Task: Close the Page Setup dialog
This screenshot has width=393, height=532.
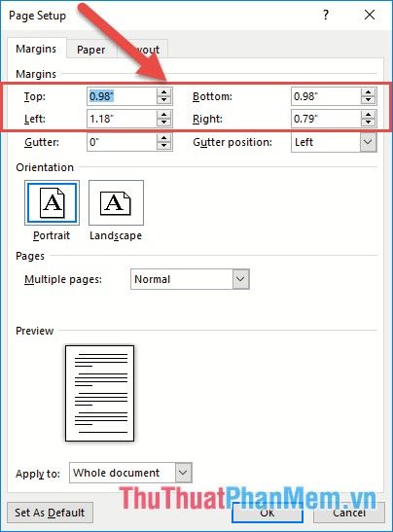Action: 370,15
